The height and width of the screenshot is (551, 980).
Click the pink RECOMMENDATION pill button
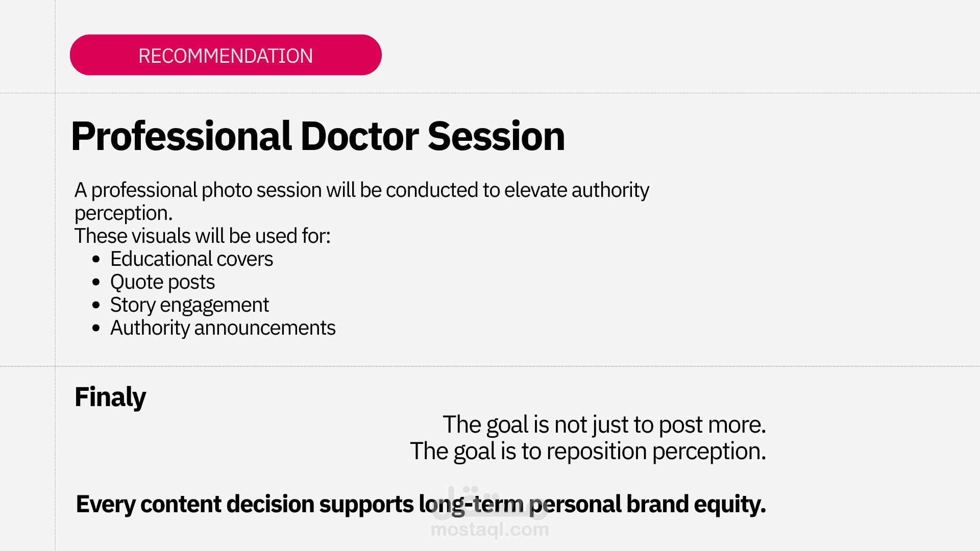(x=226, y=55)
